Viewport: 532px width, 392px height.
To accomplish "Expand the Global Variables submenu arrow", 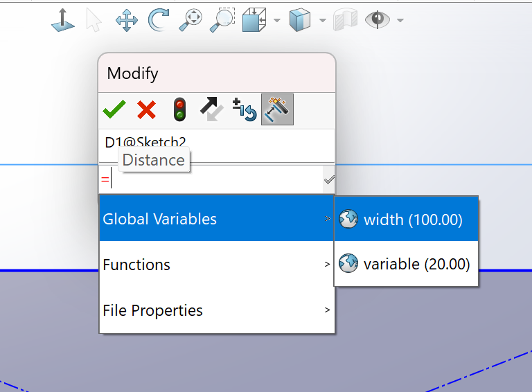I will coord(328,219).
